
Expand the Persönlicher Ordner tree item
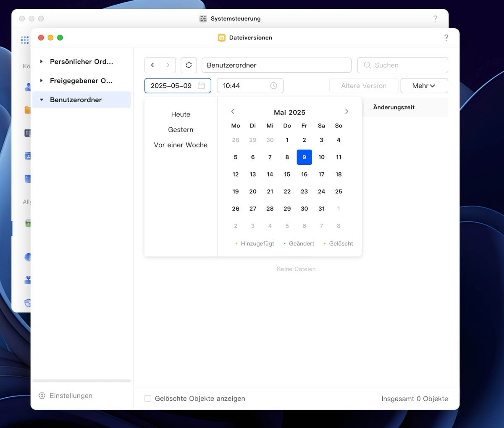(x=41, y=62)
